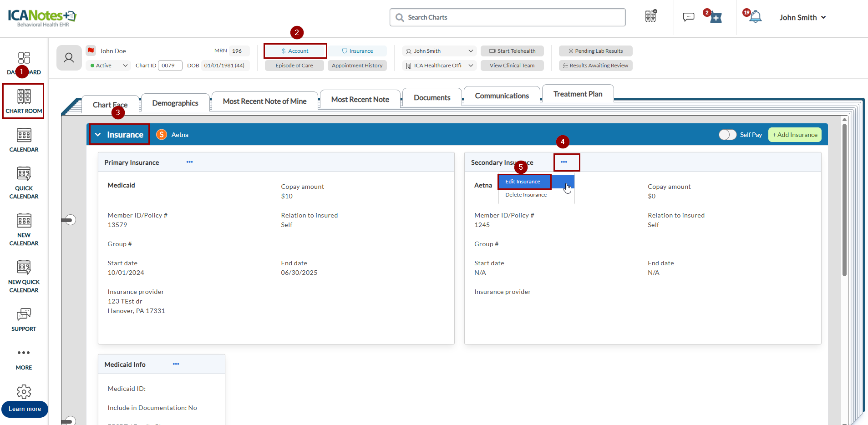Open the Active status dropdown
Screen dimensions: 868x425
click(109, 66)
